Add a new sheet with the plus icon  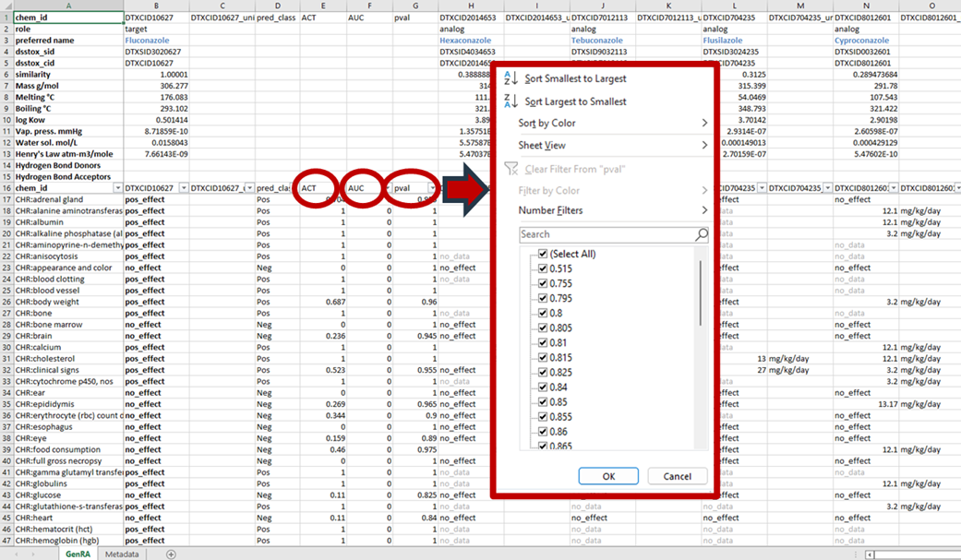coord(171,554)
